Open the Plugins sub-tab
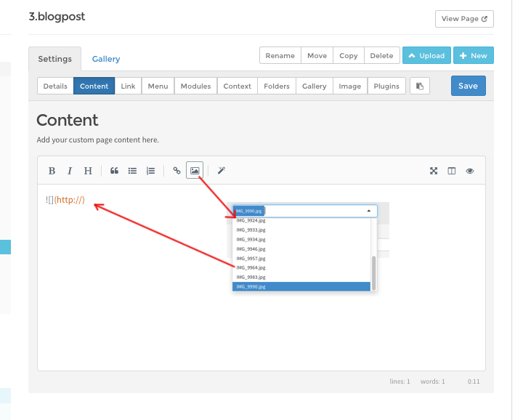The height and width of the screenshot is (420, 523). (x=386, y=86)
